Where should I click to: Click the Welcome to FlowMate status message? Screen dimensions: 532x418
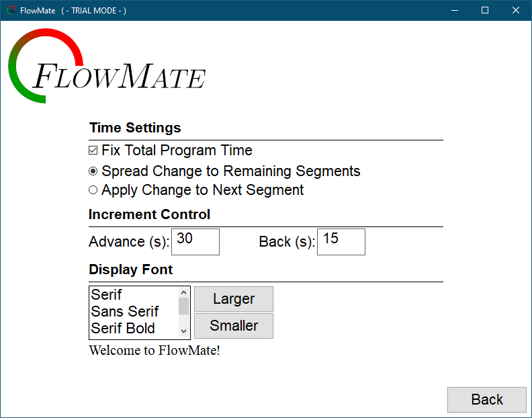point(154,350)
